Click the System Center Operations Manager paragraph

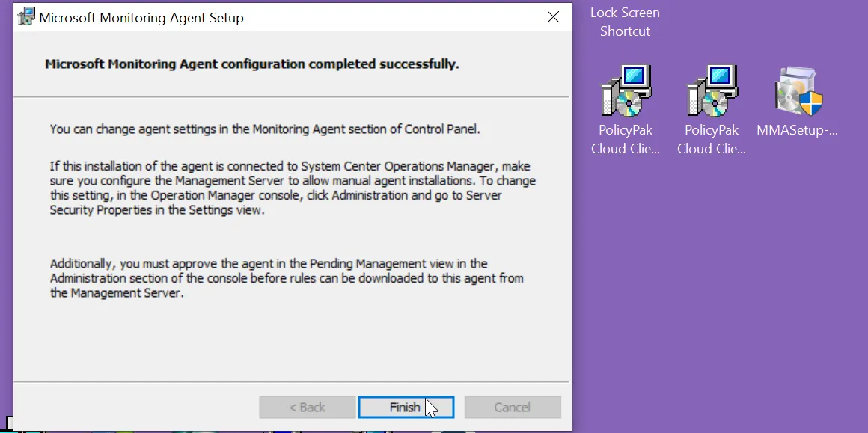coord(293,188)
